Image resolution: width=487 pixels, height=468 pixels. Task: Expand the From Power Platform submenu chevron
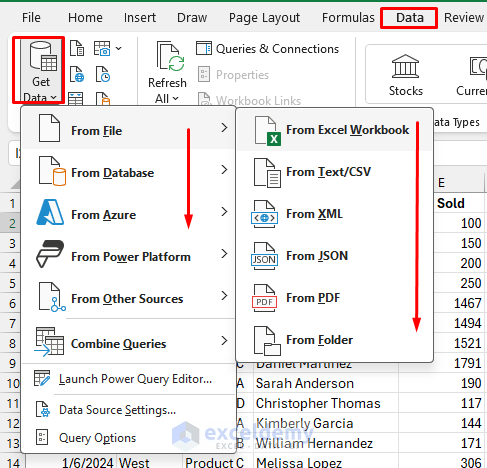click(224, 254)
